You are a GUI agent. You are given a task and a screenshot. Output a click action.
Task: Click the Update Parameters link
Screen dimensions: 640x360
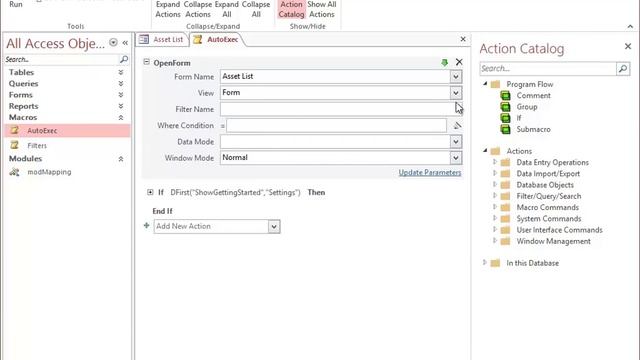[430, 172]
